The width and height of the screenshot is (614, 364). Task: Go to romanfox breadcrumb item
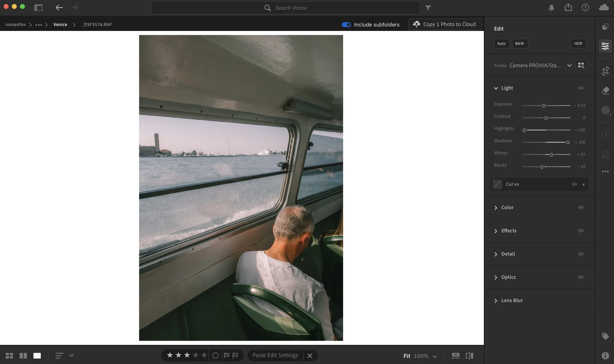tap(15, 25)
